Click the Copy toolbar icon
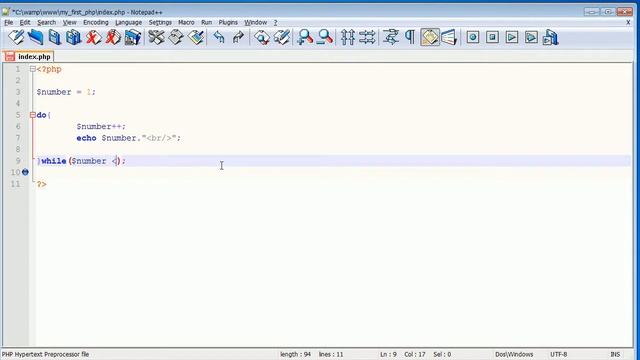 [x=176, y=38]
